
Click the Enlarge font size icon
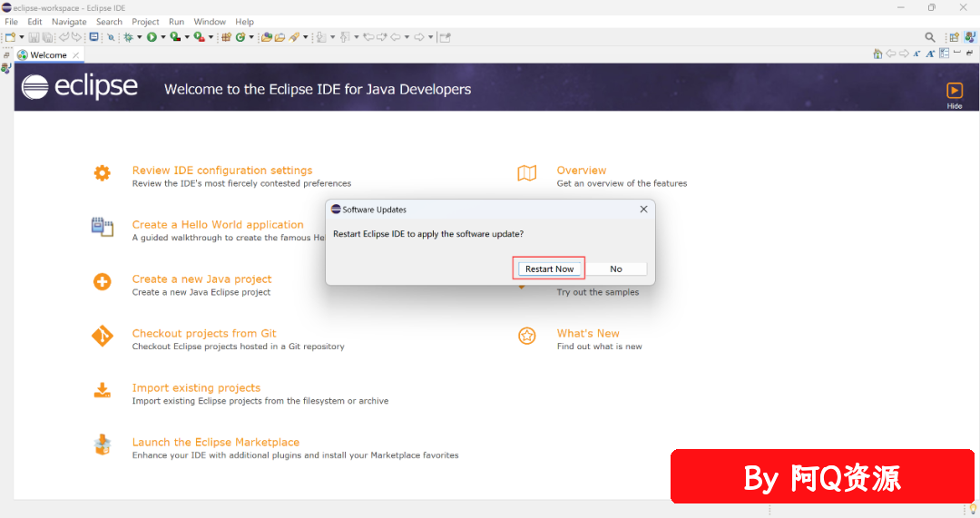[930, 54]
